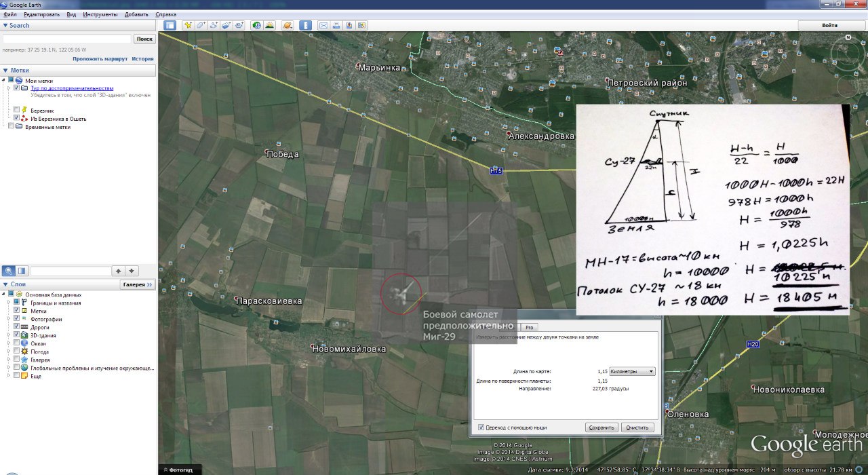Start recording a tour with the camera icon
Screen dimensions: 868x475
tap(239, 25)
